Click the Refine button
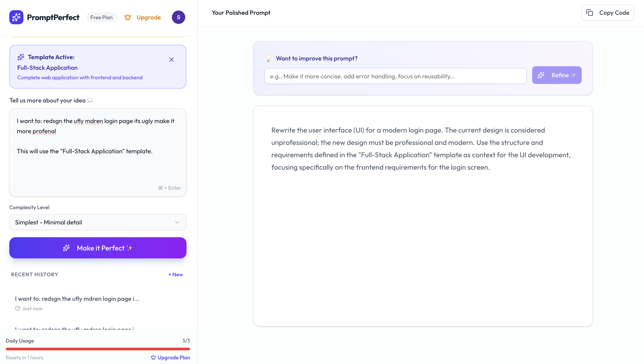 (556, 75)
